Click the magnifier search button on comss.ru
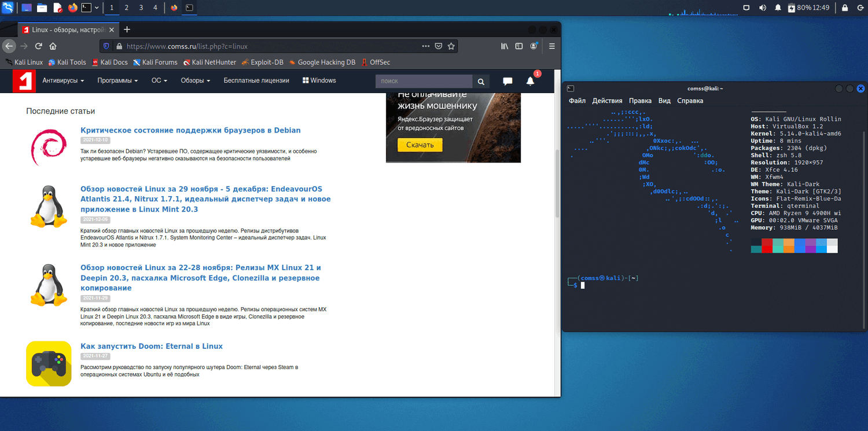 click(x=481, y=82)
